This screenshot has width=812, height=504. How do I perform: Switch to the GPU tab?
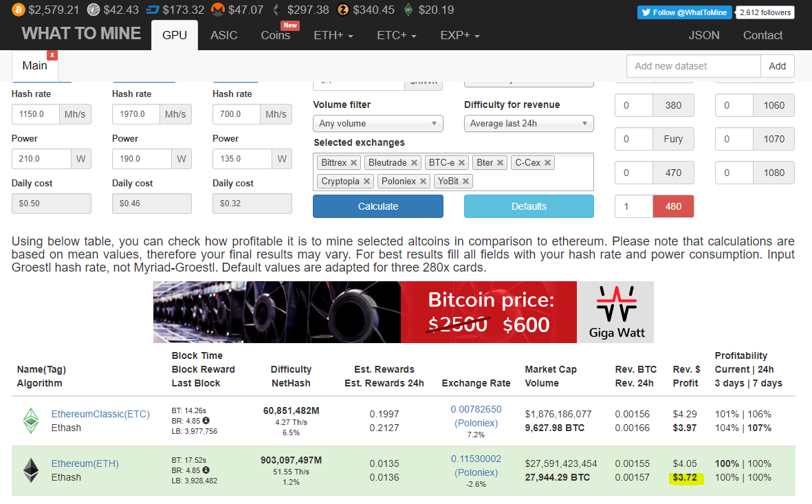[x=175, y=35]
